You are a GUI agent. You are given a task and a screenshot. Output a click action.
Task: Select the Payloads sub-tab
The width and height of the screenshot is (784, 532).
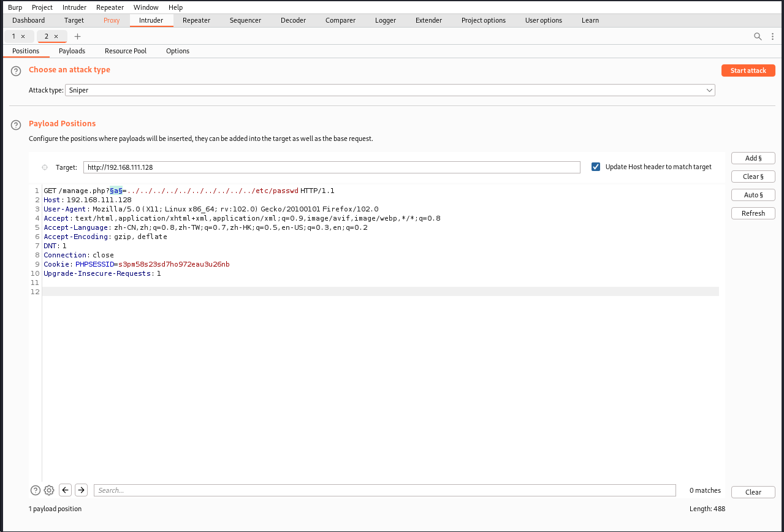(72, 51)
